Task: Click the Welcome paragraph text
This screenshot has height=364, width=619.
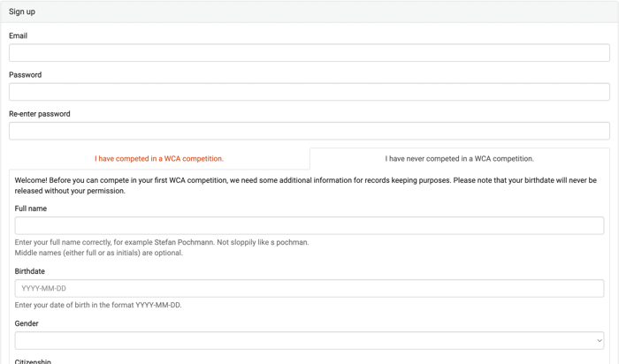Action: click(x=306, y=186)
